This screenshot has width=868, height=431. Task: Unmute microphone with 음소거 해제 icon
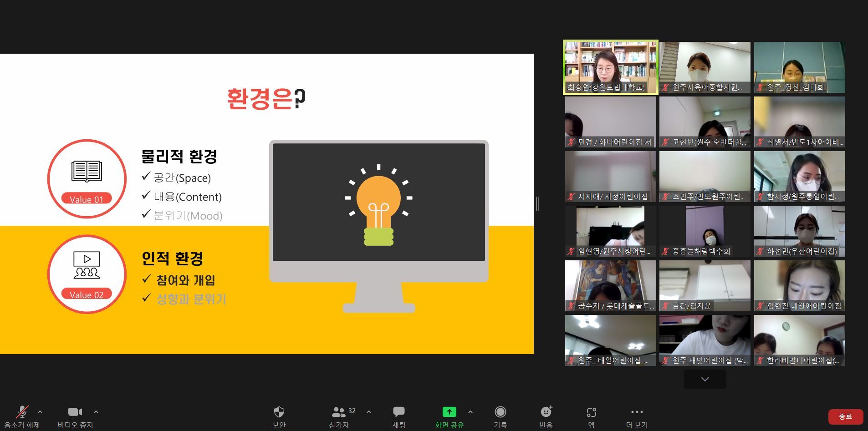[x=22, y=412]
